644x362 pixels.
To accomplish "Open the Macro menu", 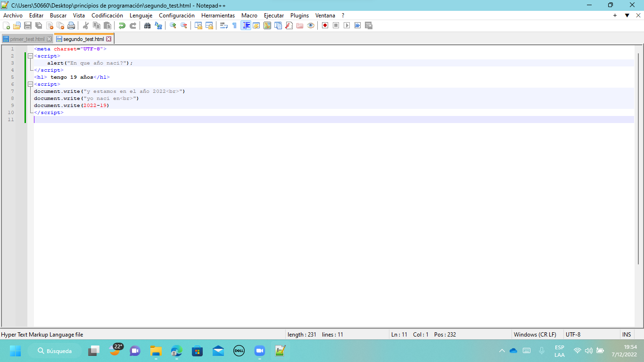I will coord(249,16).
